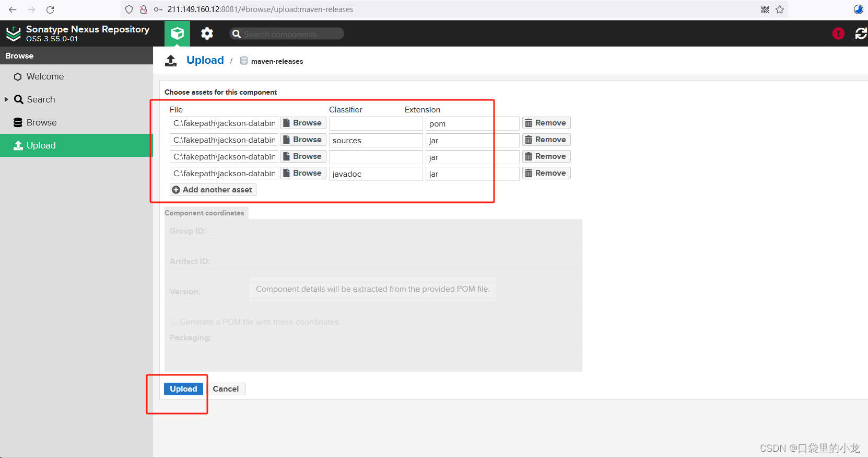Image resolution: width=868 pixels, height=458 pixels.
Task: Click Browse button for the pom file row
Action: (x=303, y=123)
